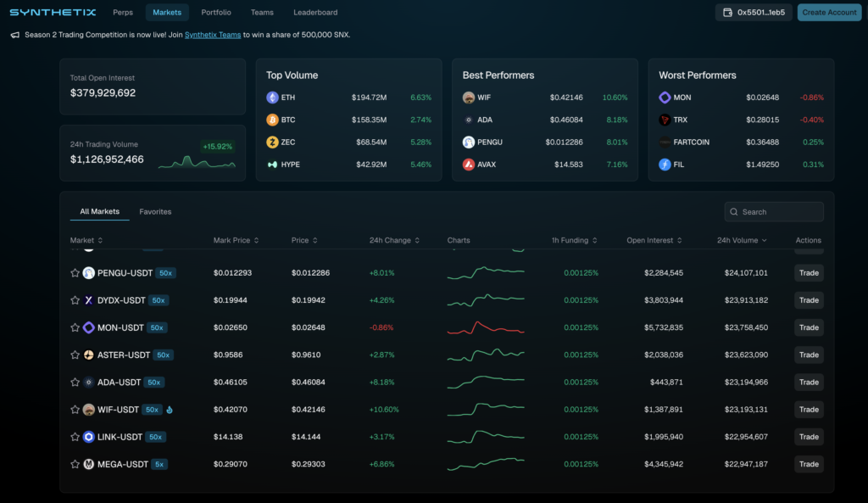Open the Synthetix Teams link in banner
This screenshot has height=503, width=868.
[213, 35]
